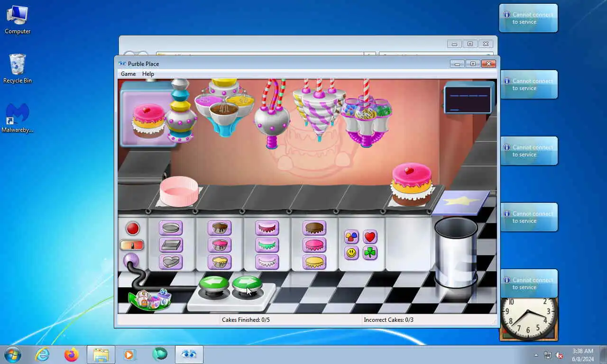The image size is (607, 364).
Task: Open the Game menu
Action: pyautogui.click(x=128, y=74)
